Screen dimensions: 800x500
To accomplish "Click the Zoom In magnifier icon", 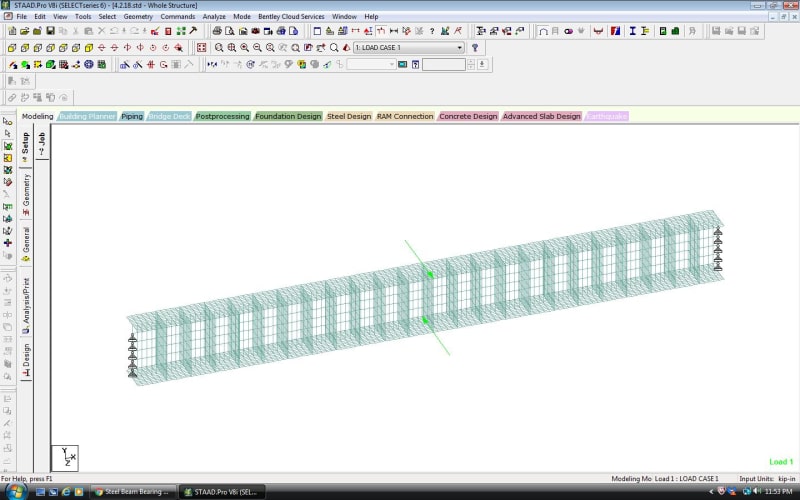I will 244,48.
